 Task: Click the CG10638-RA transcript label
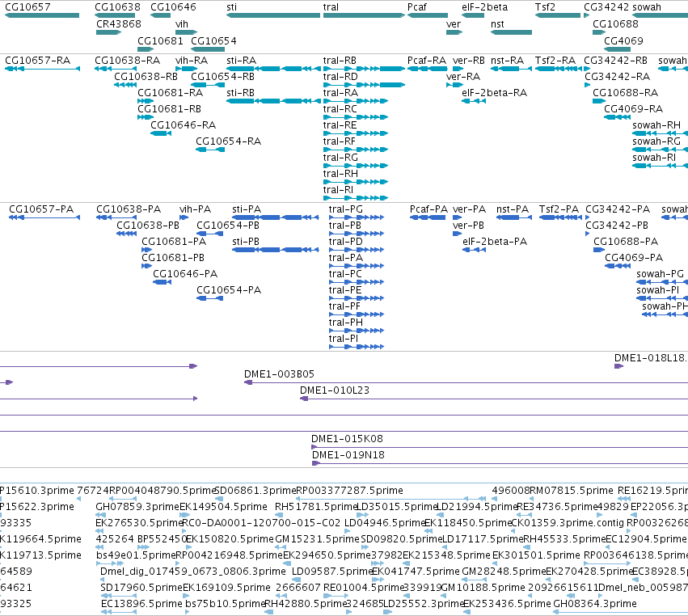point(127,60)
